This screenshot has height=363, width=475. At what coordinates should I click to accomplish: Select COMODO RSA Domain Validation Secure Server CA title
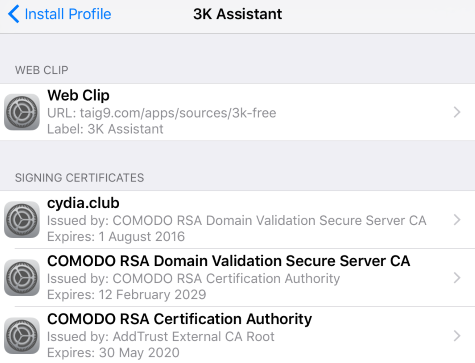[x=229, y=261]
